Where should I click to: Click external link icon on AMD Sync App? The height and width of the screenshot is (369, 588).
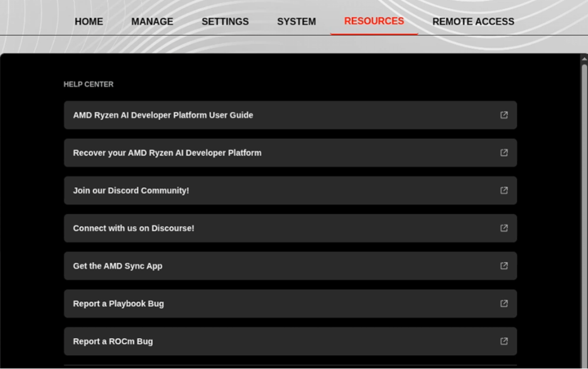pos(504,265)
